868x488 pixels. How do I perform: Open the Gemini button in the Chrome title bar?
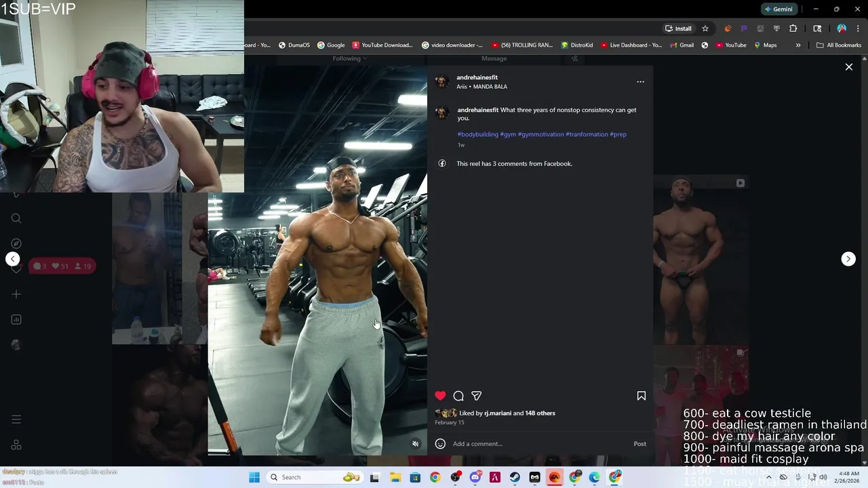778,9
